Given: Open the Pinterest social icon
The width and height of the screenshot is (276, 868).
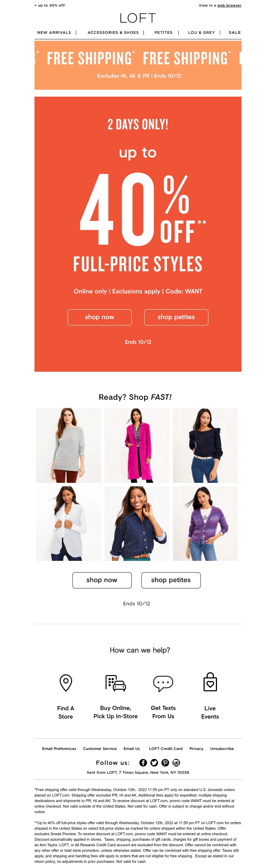Looking at the screenshot, I should (x=165, y=763).
